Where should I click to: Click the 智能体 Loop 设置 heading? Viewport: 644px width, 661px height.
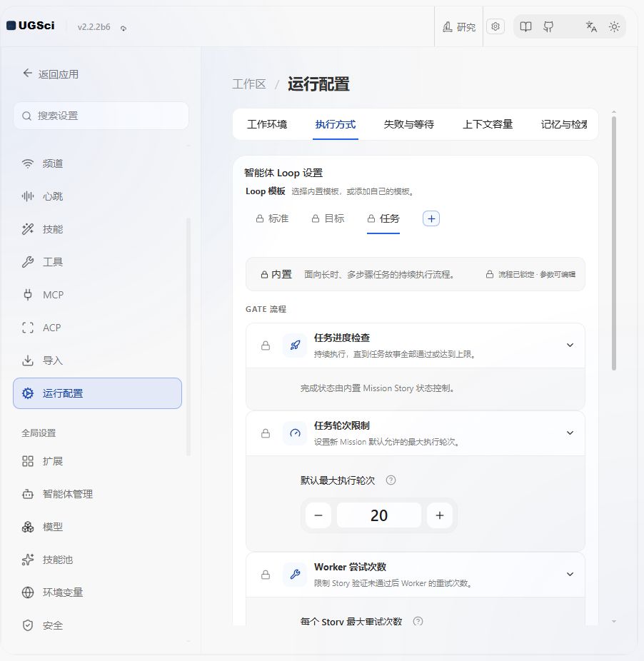(x=283, y=173)
